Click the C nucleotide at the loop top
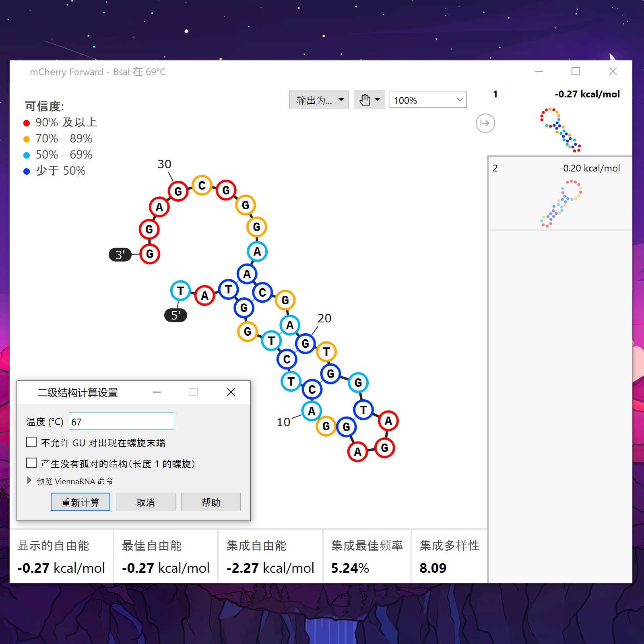 click(x=202, y=185)
